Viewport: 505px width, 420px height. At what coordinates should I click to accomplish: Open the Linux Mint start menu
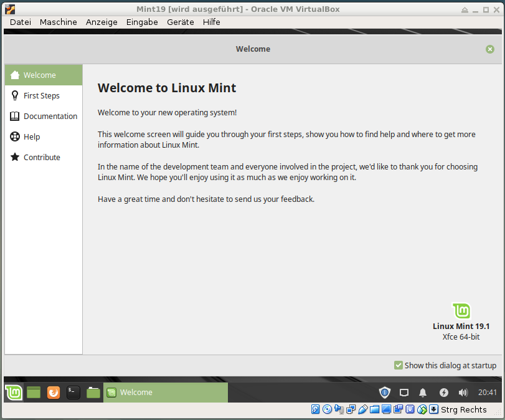(x=14, y=393)
